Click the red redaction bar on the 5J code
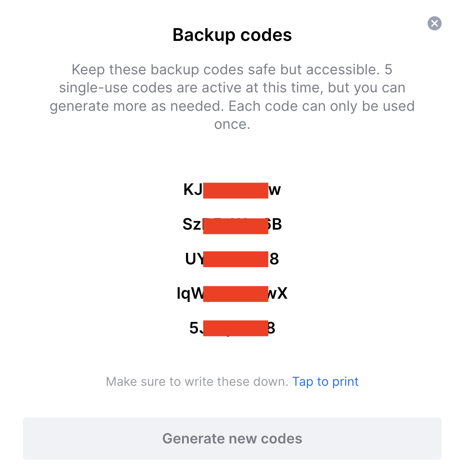 point(236,328)
